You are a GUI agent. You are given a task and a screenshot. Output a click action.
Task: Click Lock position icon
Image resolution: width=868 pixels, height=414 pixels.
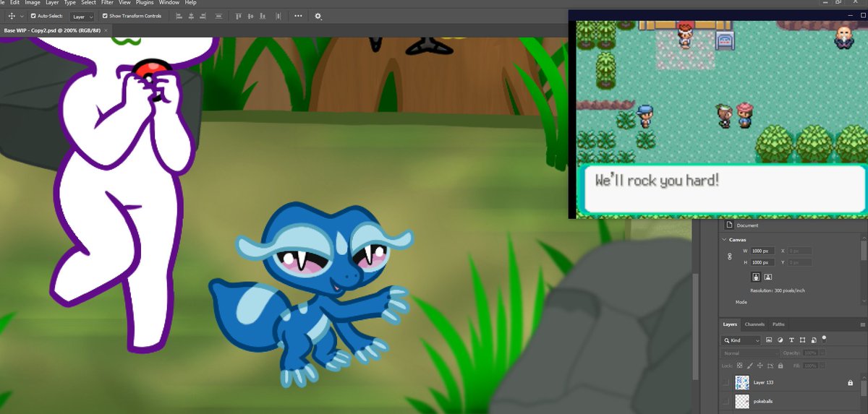coord(760,366)
